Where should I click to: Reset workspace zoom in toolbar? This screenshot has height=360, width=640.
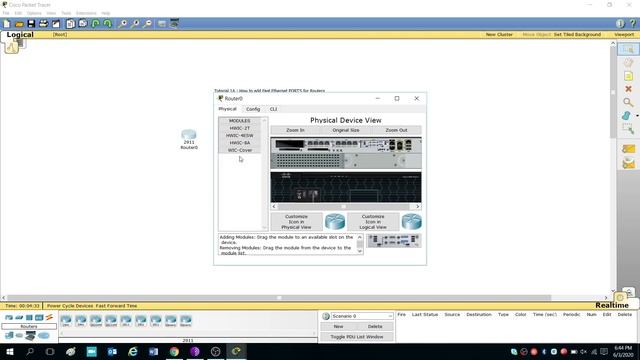(135, 24)
